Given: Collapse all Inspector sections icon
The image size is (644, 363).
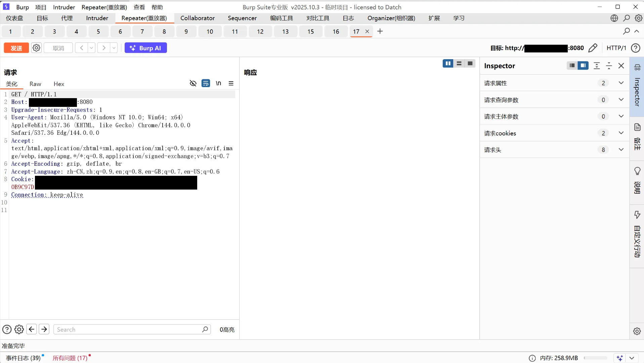Looking at the screenshot, I should tap(609, 66).
